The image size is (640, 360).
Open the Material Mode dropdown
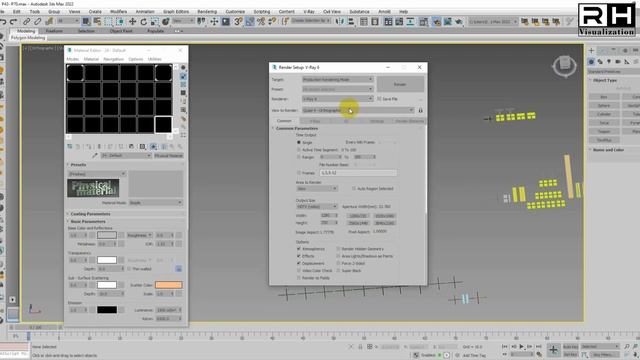[156, 202]
